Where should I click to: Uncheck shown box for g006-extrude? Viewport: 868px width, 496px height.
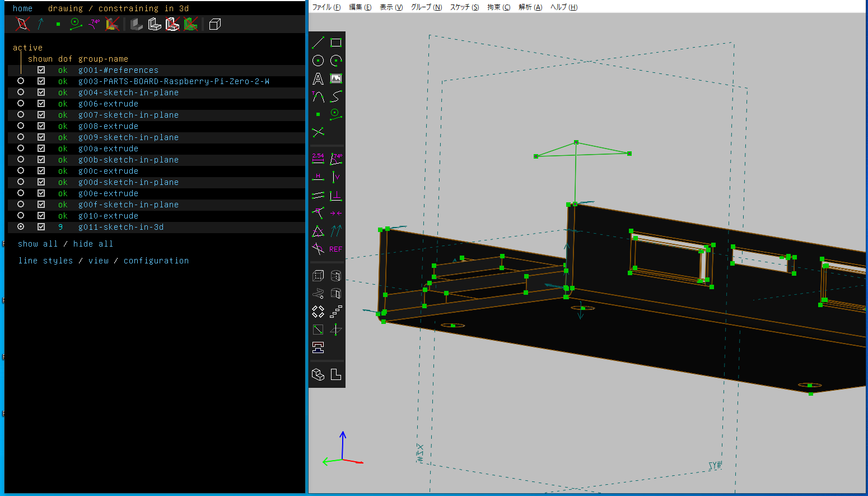tap(41, 104)
